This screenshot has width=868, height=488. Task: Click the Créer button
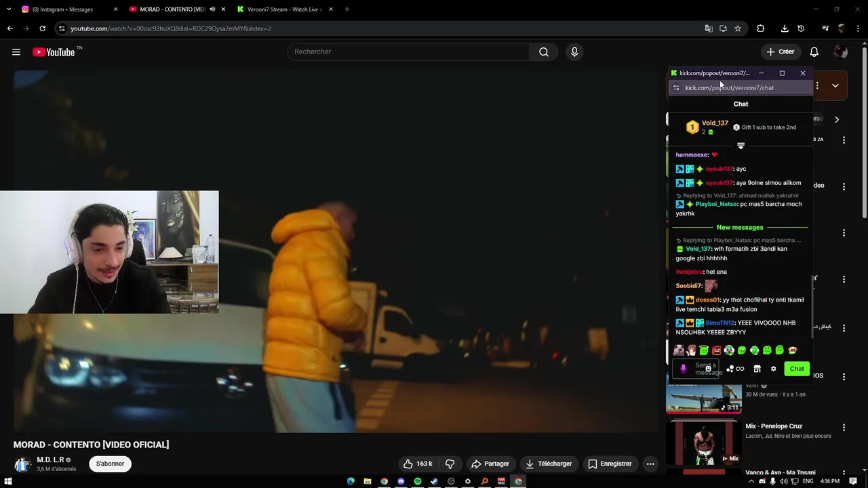pyautogui.click(x=780, y=52)
